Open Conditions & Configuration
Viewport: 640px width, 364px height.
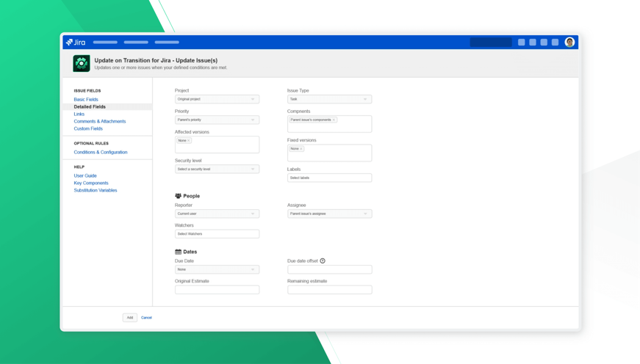tap(101, 153)
